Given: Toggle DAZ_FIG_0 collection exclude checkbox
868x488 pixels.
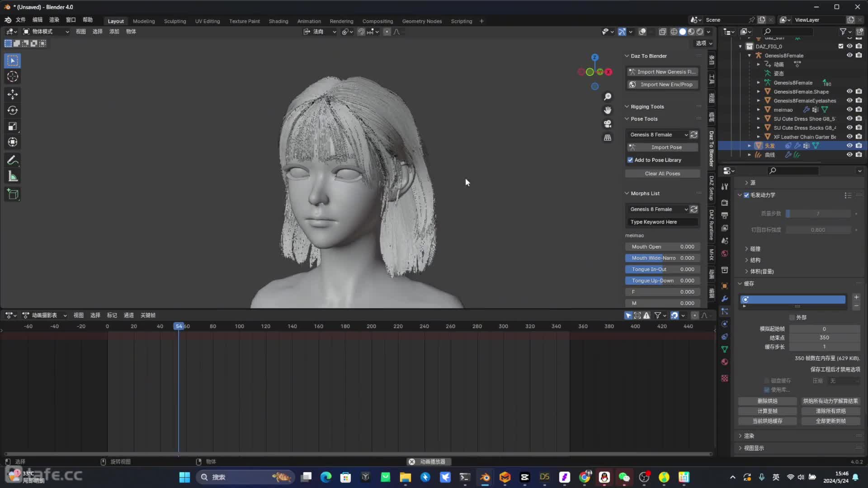Looking at the screenshot, I should pyautogui.click(x=841, y=46).
